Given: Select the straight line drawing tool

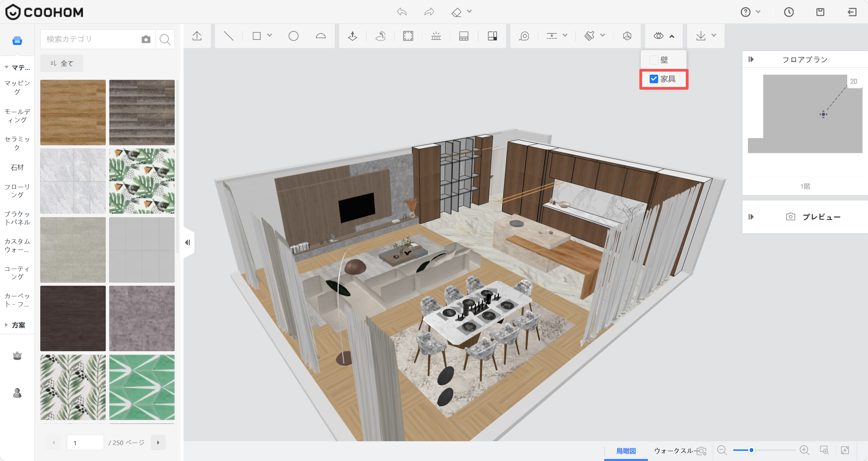Looking at the screenshot, I should click(229, 36).
